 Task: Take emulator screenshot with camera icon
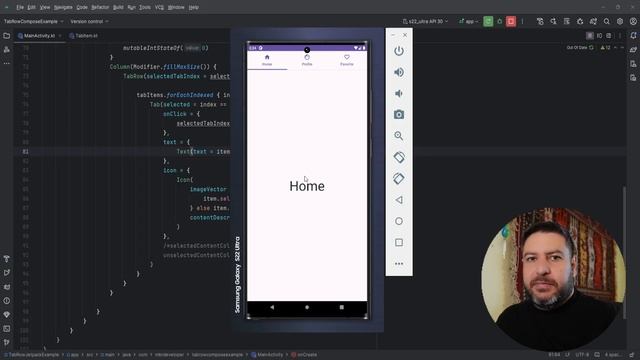(x=399, y=115)
